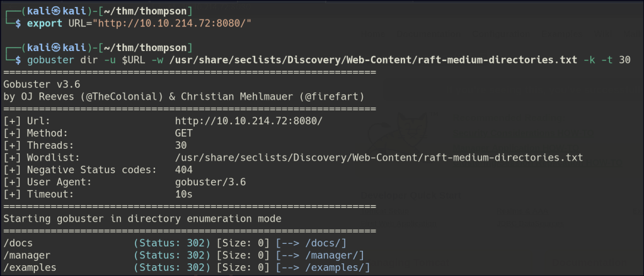This screenshot has width=644, height=276.
Task: Click the /examples directory result
Action: pos(29,267)
